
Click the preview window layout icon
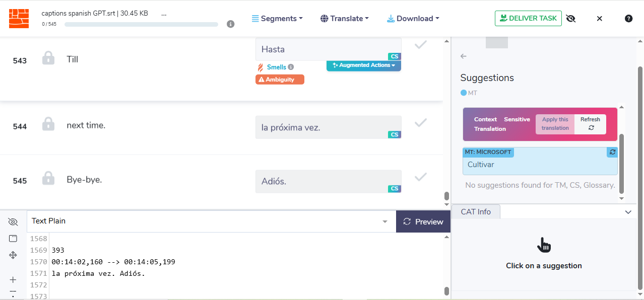pyautogui.click(x=13, y=239)
